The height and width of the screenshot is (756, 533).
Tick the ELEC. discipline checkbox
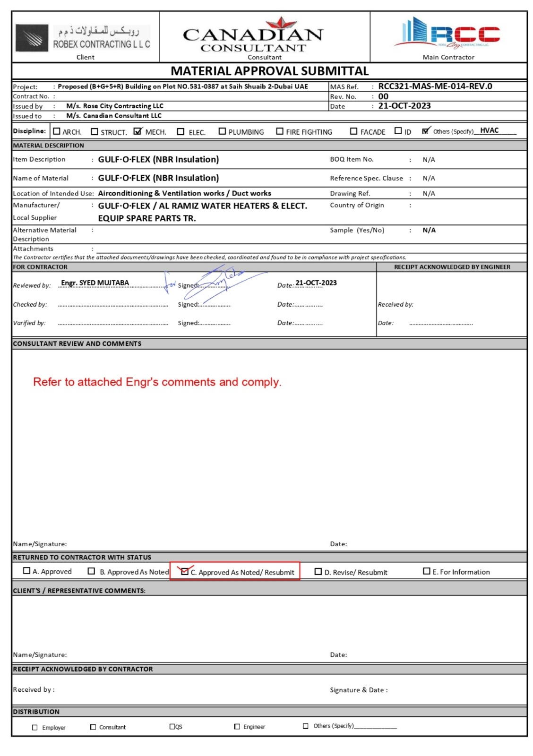[x=181, y=131]
